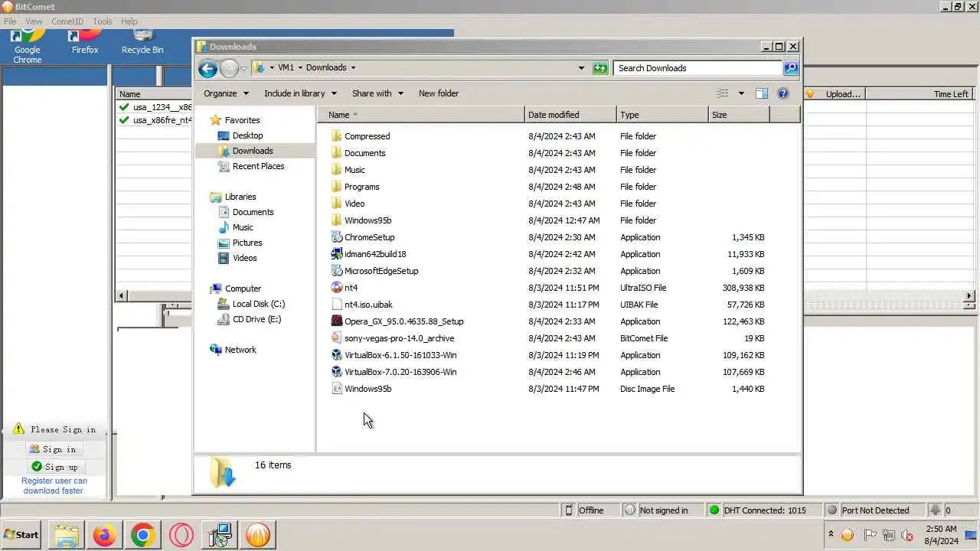Toggle the preview pane button
This screenshot has height=551, width=980.
coord(762,93)
